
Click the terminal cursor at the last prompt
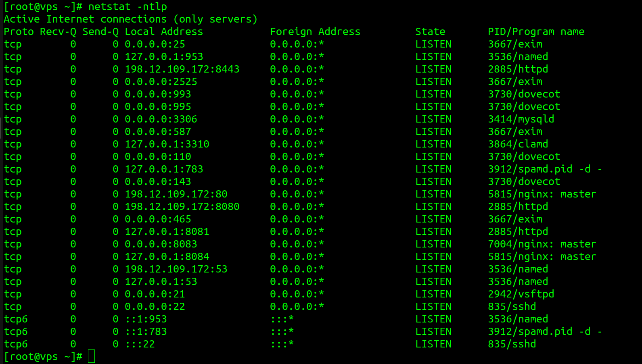click(x=92, y=356)
